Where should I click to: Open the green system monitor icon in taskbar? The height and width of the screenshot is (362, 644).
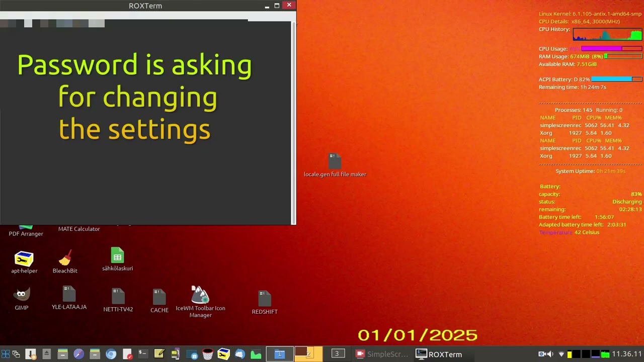tap(256, 354)
